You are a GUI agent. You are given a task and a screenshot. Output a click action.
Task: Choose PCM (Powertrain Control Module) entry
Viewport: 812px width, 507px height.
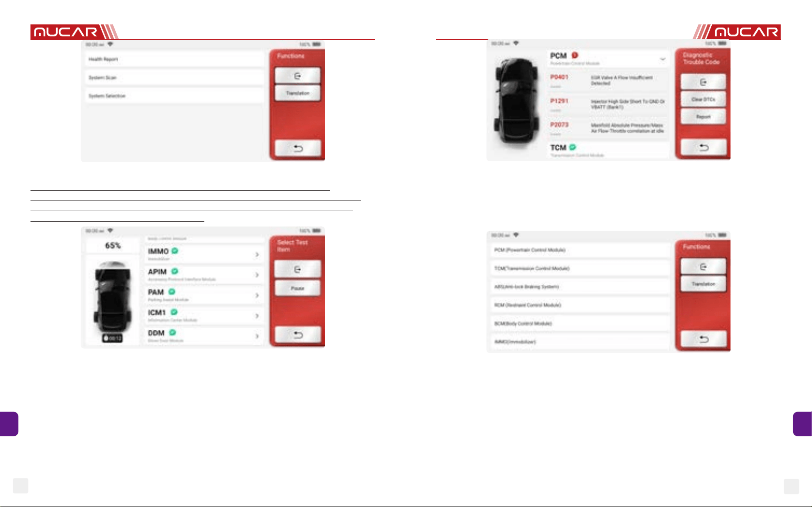pos(581,250)
